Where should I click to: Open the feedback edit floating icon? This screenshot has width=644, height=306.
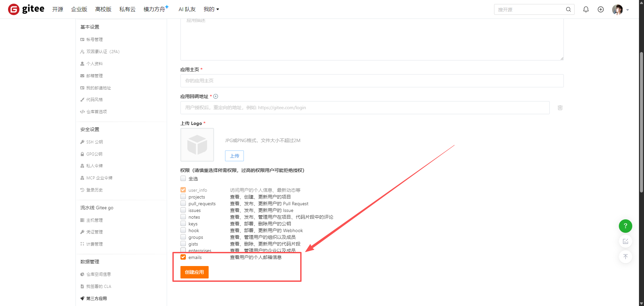pos(625,242)
